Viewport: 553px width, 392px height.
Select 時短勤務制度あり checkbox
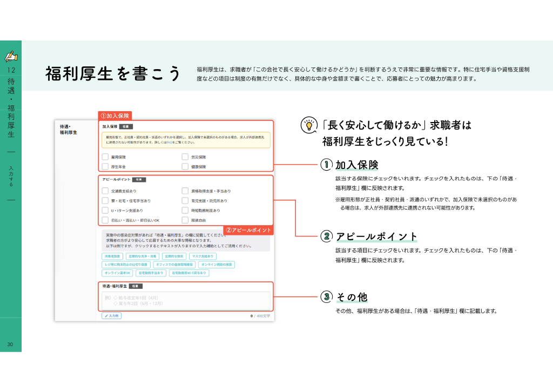tap(185, 211)
